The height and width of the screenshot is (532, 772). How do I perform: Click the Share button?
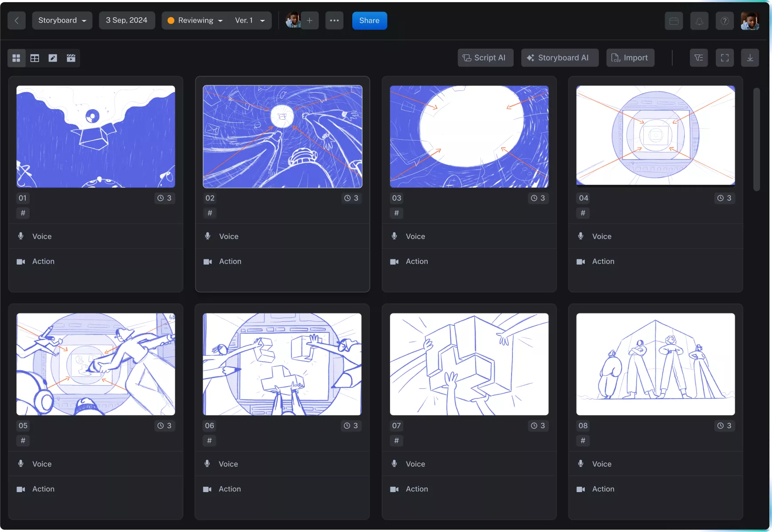pyautogui.click(x=369, y=20)
